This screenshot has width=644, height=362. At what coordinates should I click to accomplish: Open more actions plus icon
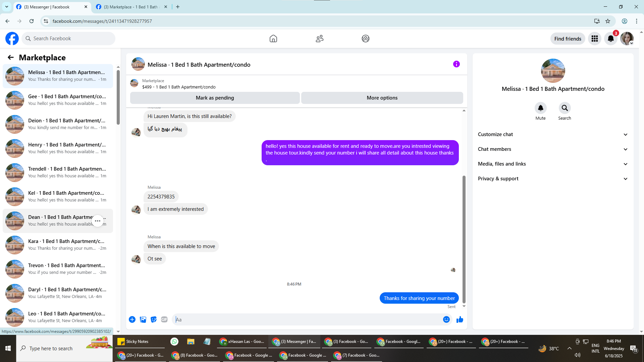[132, 319]
